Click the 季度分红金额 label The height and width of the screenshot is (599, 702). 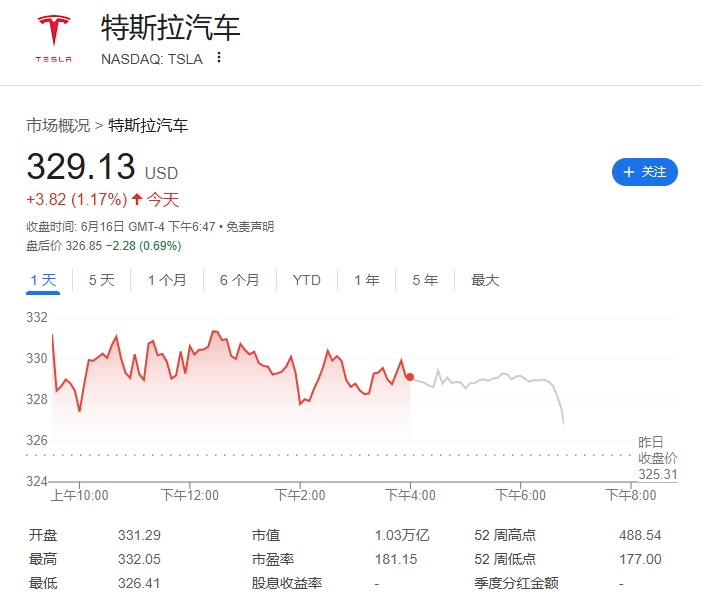[x=516, y=583]
